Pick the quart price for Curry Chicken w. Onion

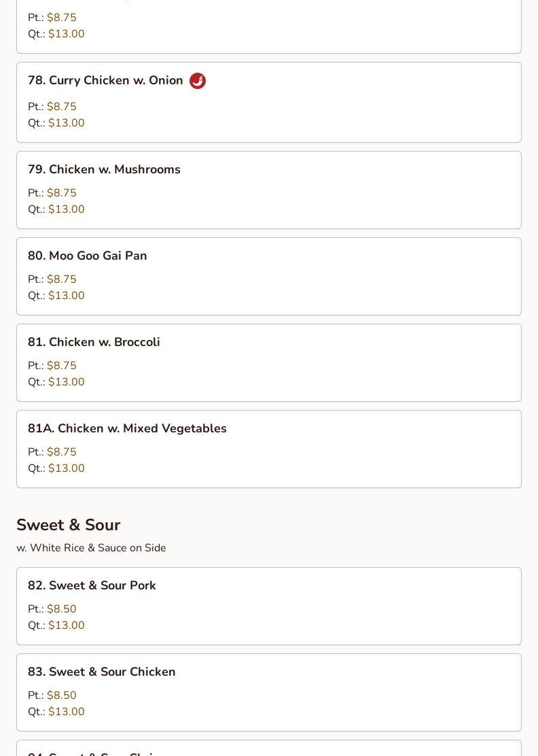[x=66, y=123]
